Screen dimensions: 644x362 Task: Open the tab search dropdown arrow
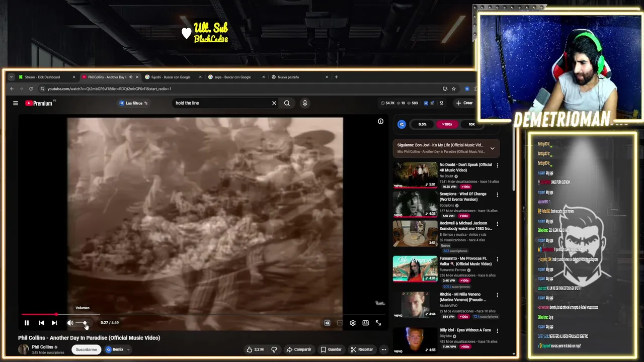[x=11, y=77]
